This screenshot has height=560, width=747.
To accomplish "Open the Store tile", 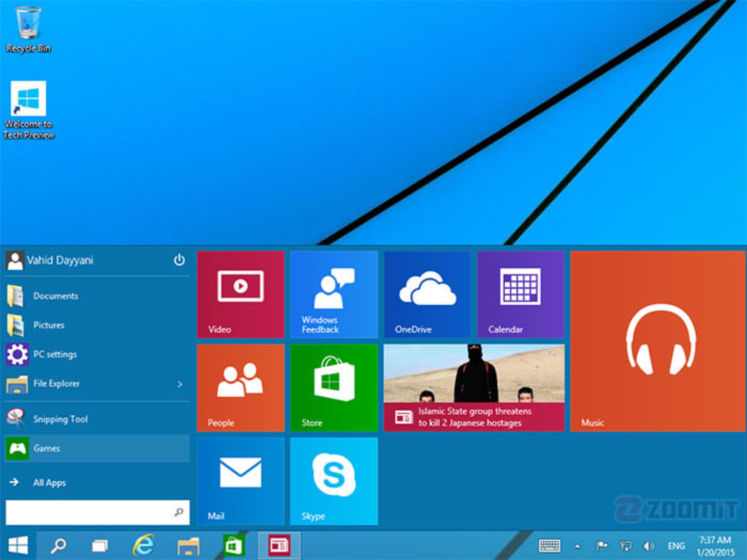I will (x=334, y=388).
